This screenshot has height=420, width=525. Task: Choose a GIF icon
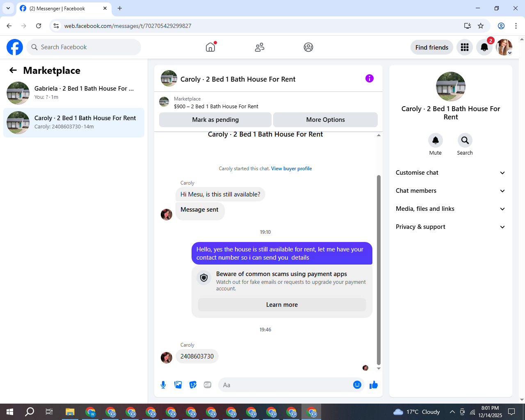tap(208, 385)
